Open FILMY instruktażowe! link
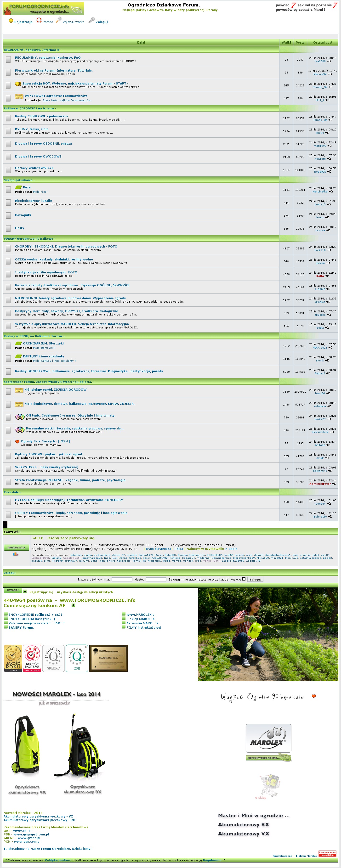The height and width of the screenshot is (868, 341). [x=143, y=627]
